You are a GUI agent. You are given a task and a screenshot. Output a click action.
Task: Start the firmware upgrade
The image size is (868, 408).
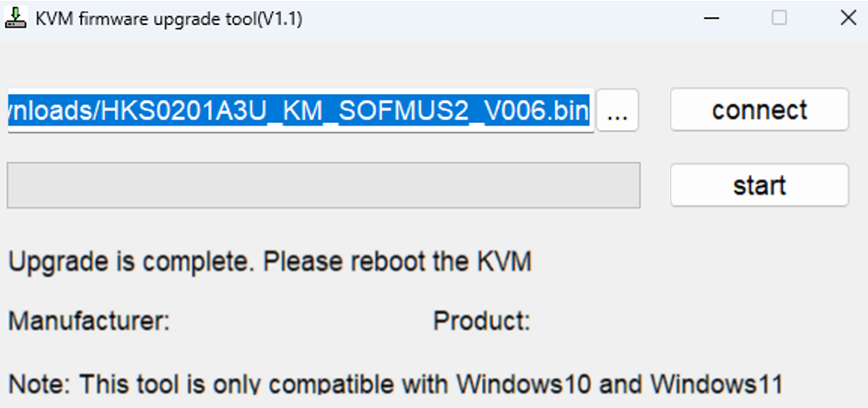point(760,185)
